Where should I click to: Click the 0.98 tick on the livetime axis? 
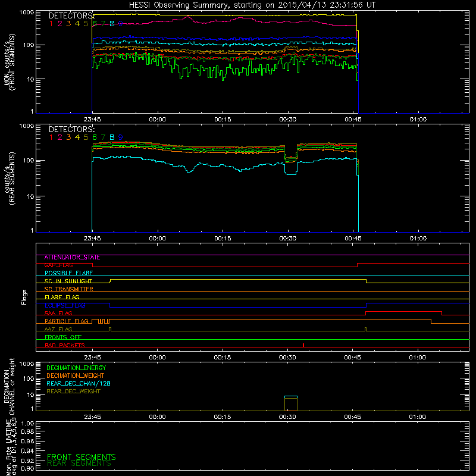tap(28, 431)
